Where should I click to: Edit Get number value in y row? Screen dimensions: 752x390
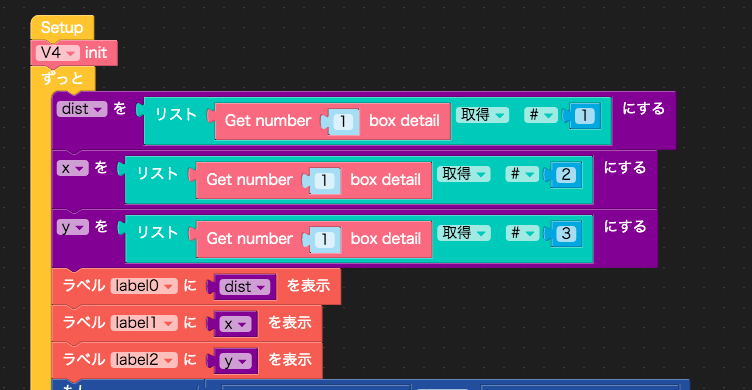[x=325, y=239]
